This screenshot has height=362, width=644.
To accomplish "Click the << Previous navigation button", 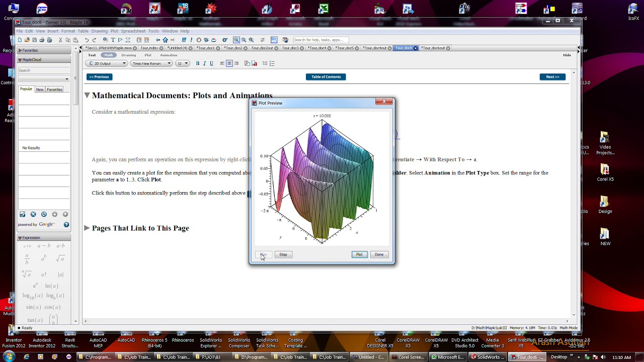I will pos(99,77).
